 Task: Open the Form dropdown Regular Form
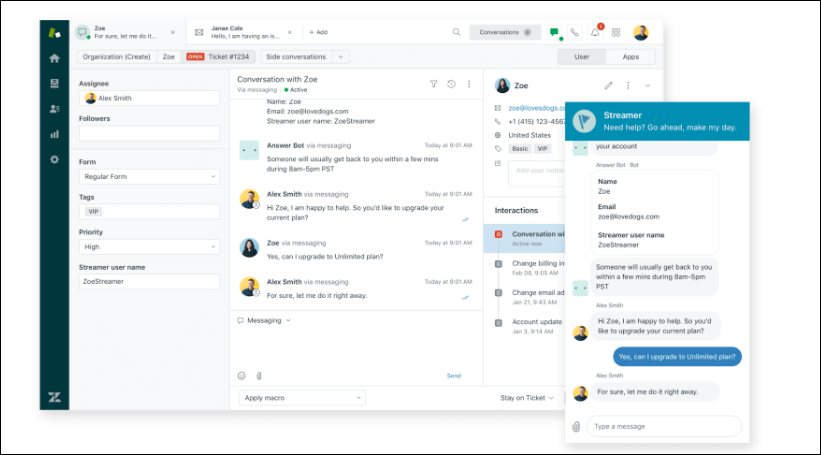click(x=149, y=176)
